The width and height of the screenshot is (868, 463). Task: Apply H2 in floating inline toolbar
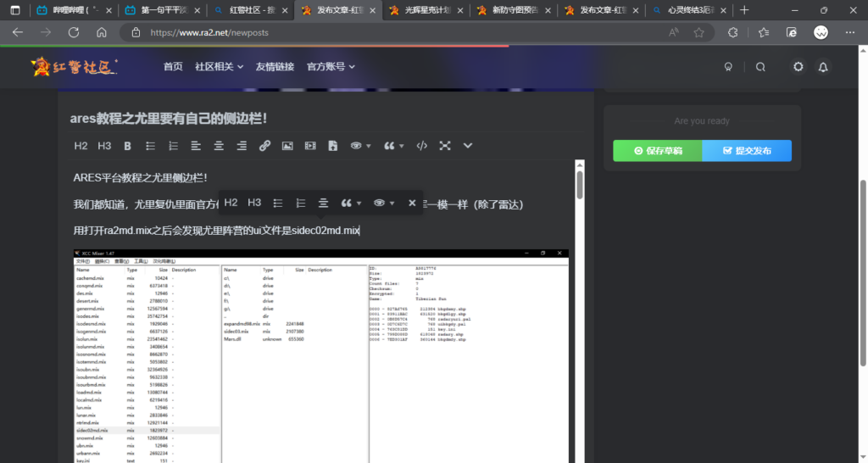point(231,203)
